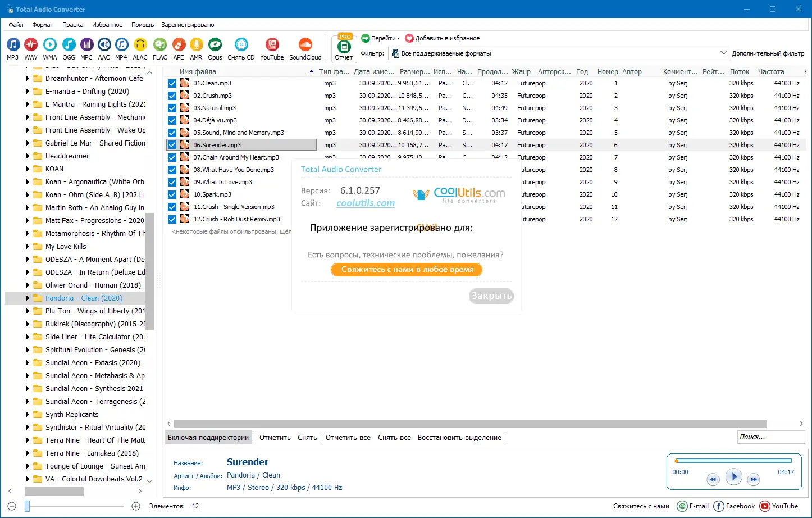812x518 pixels.
Task: Click the file list horizontal scrollbar
Action: (x=470, y=424)
